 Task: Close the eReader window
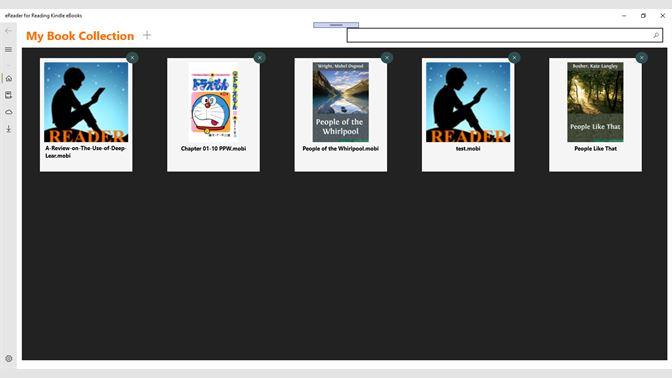pos(663,15)
